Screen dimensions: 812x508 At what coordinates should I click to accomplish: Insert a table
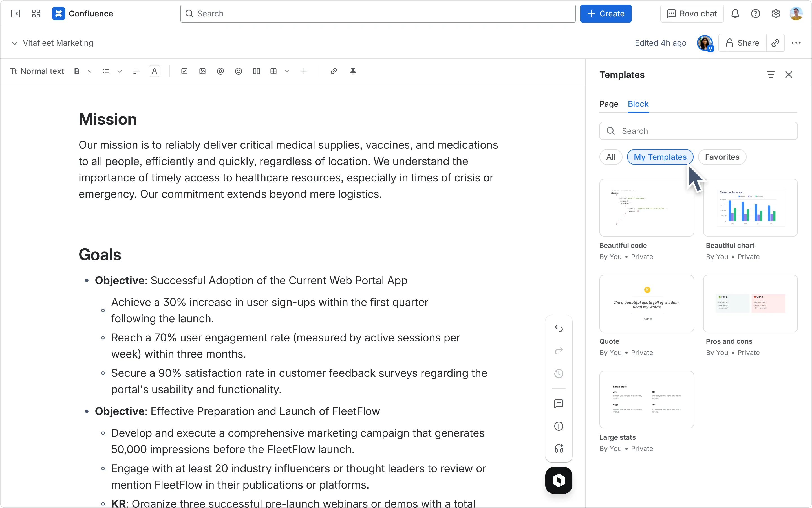[273, 71]
